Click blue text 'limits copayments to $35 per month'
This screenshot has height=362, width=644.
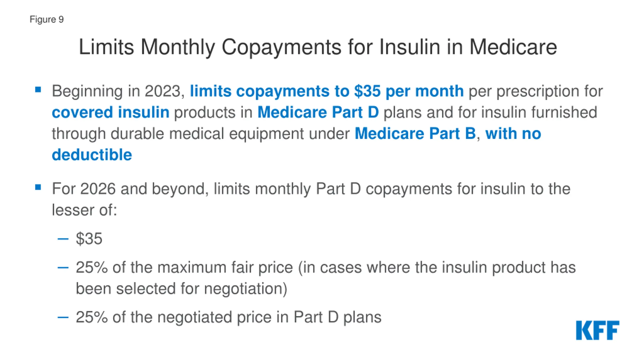[327, 91]
